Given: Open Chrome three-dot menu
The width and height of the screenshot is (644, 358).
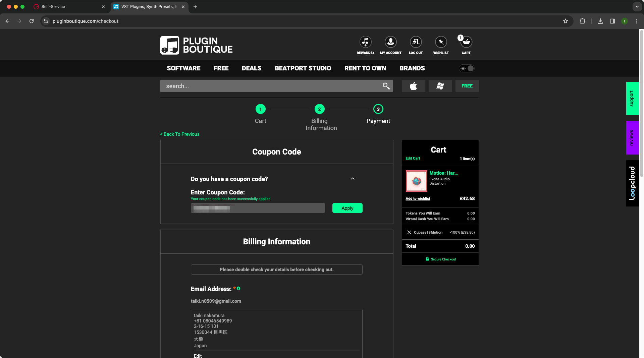Looking at the screenshot, I should click(637, 21).
